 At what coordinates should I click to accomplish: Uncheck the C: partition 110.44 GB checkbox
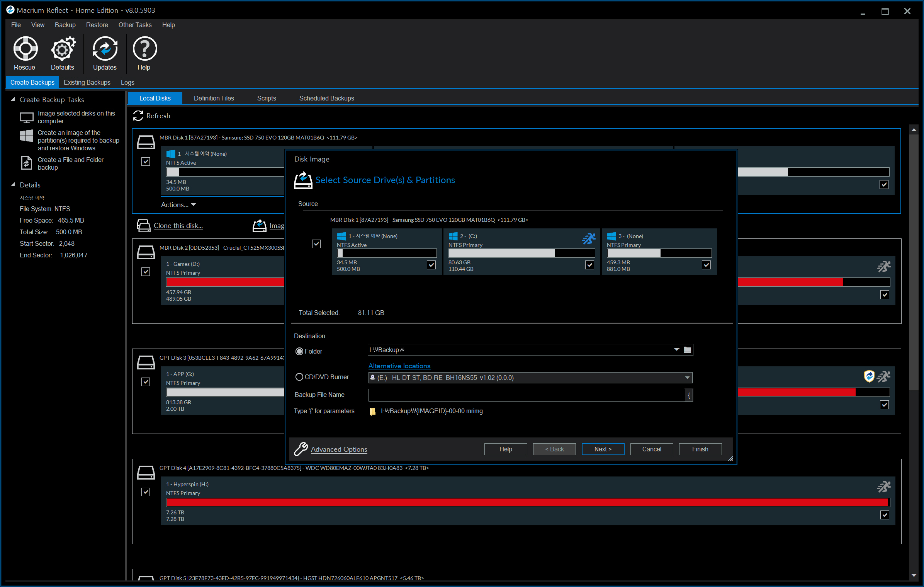(589, 265)
